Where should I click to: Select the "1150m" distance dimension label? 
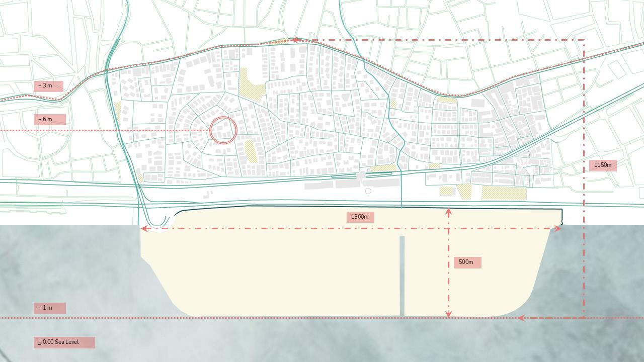603,165
